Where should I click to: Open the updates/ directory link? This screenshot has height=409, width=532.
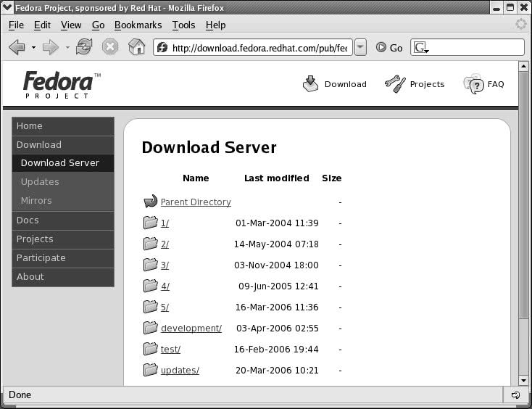[180, 371]
